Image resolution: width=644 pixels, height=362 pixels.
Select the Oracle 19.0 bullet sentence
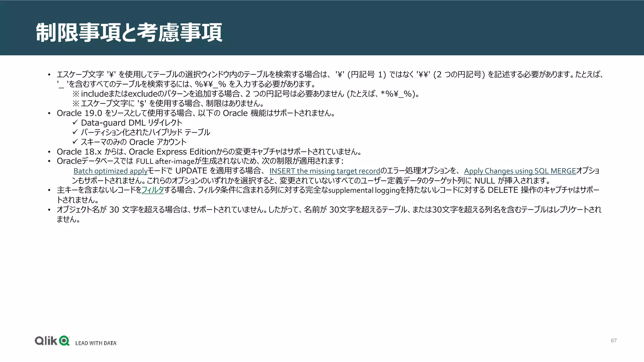click(196, 113)
